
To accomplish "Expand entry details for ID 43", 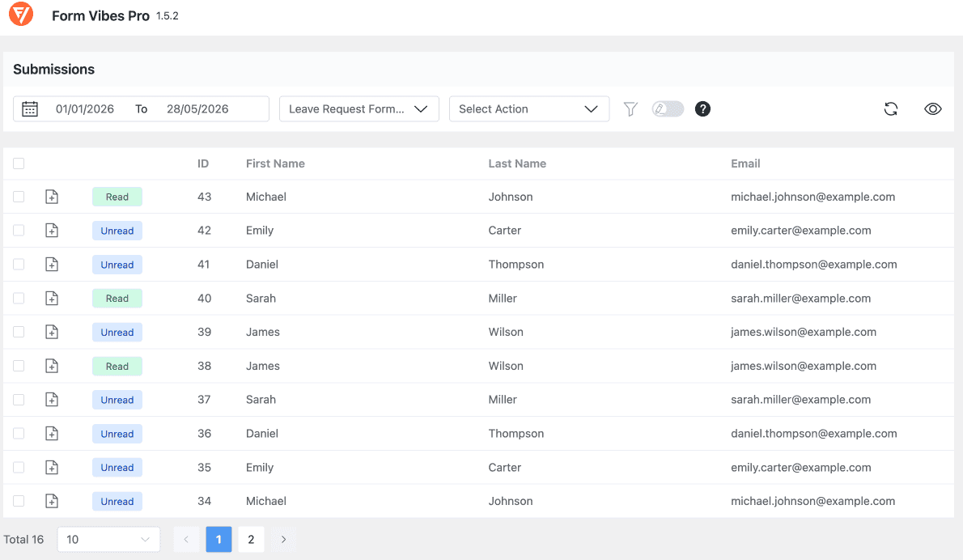I will 52,197.
